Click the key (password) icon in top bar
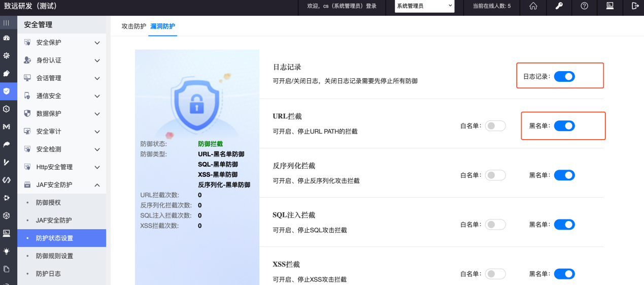The width and height of the screenshot is (644, 285). 559,6
